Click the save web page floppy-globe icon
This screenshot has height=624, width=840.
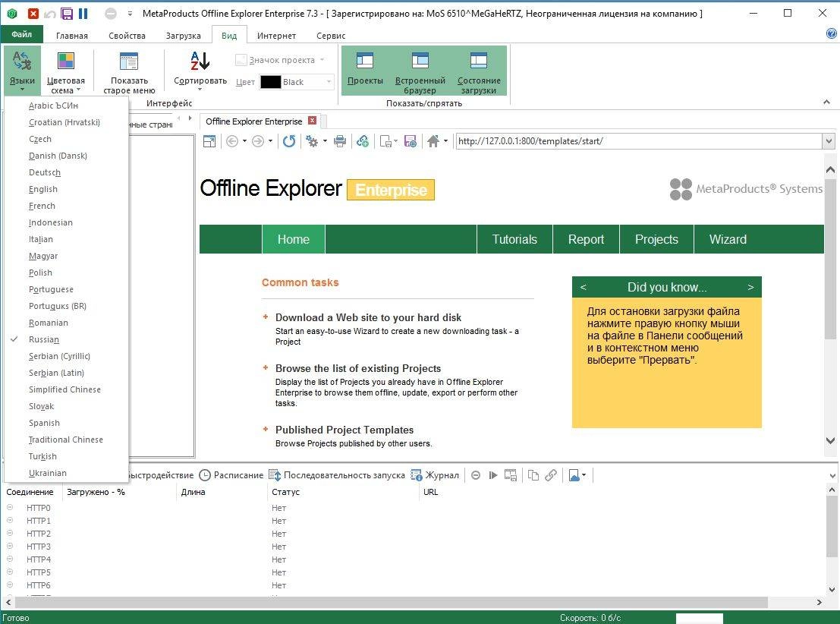[x=411, y=141]
